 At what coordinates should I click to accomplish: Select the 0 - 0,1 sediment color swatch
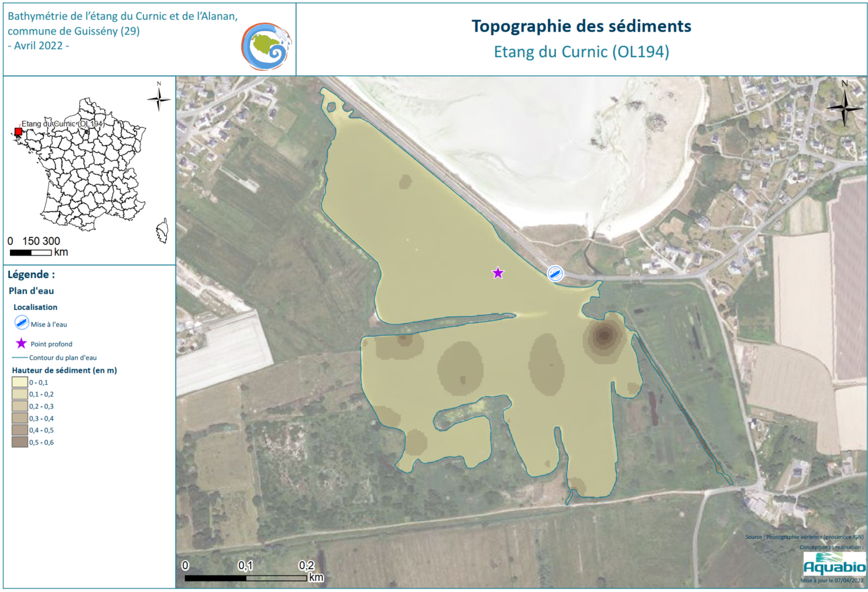coord(20,382)
